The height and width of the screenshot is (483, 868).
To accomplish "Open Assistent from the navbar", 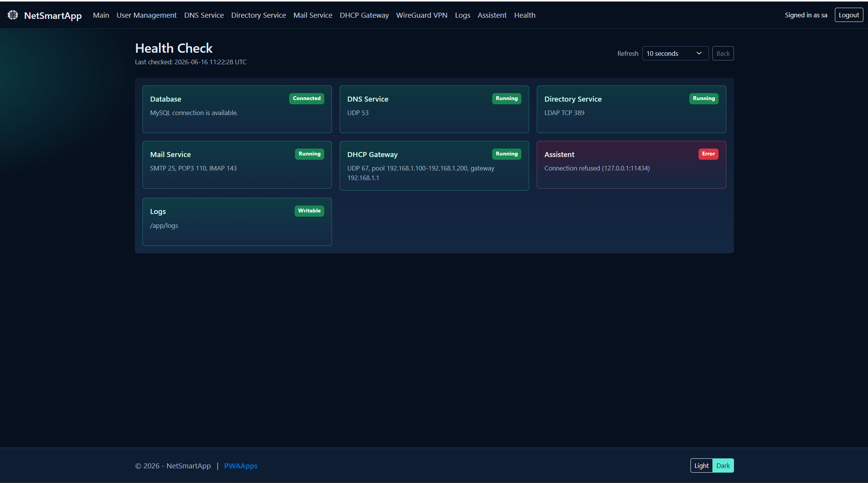I will [x=492, y=15].
